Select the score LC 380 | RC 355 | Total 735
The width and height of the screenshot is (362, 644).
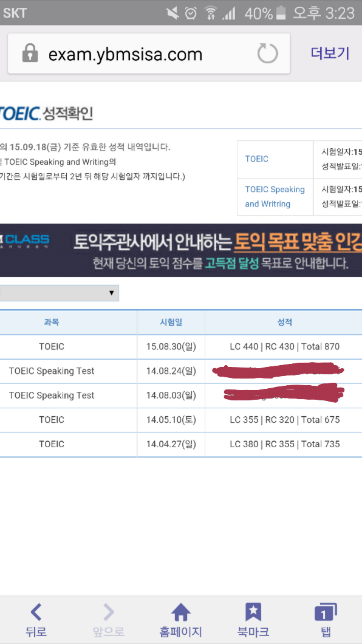285,444
